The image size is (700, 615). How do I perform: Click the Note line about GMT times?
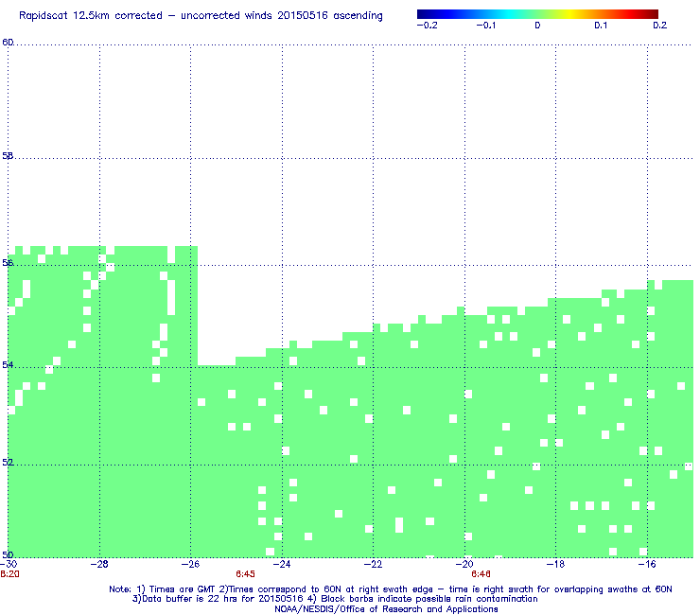coord(391,589)
